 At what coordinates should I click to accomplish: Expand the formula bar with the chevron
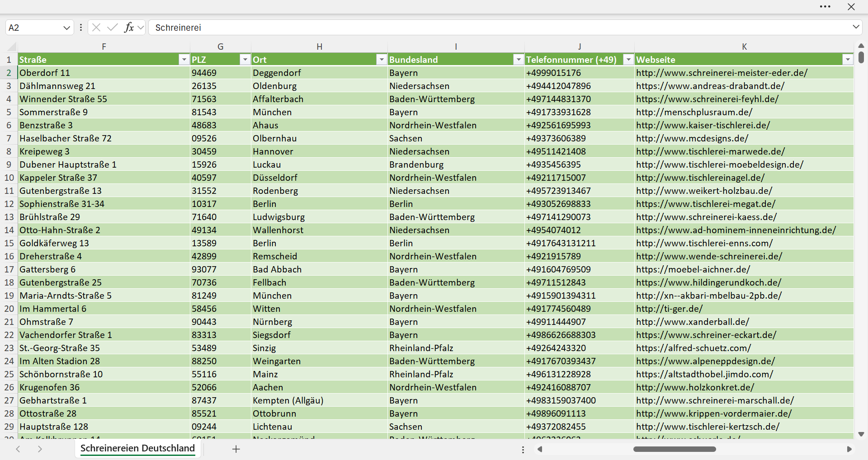(856, 27)
